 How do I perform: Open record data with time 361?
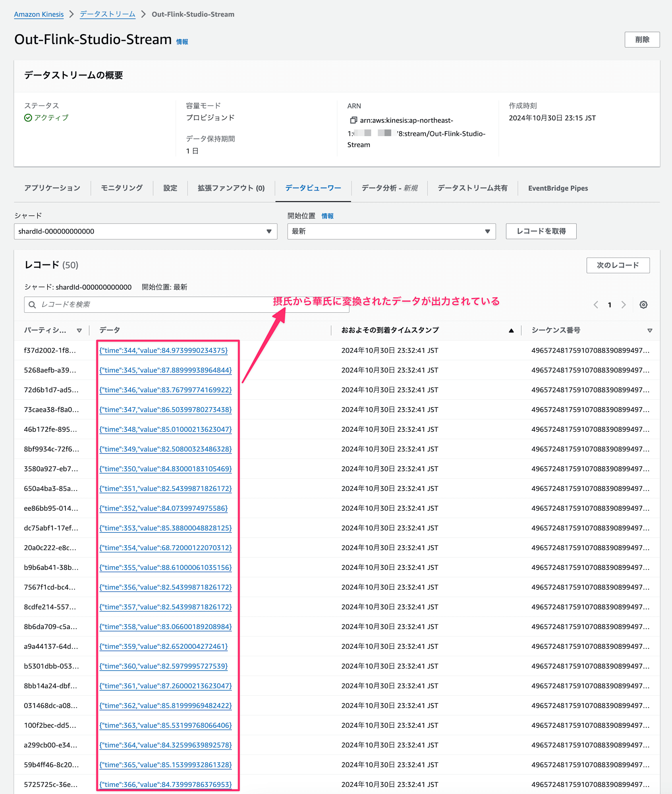click(x=165, y=686)
